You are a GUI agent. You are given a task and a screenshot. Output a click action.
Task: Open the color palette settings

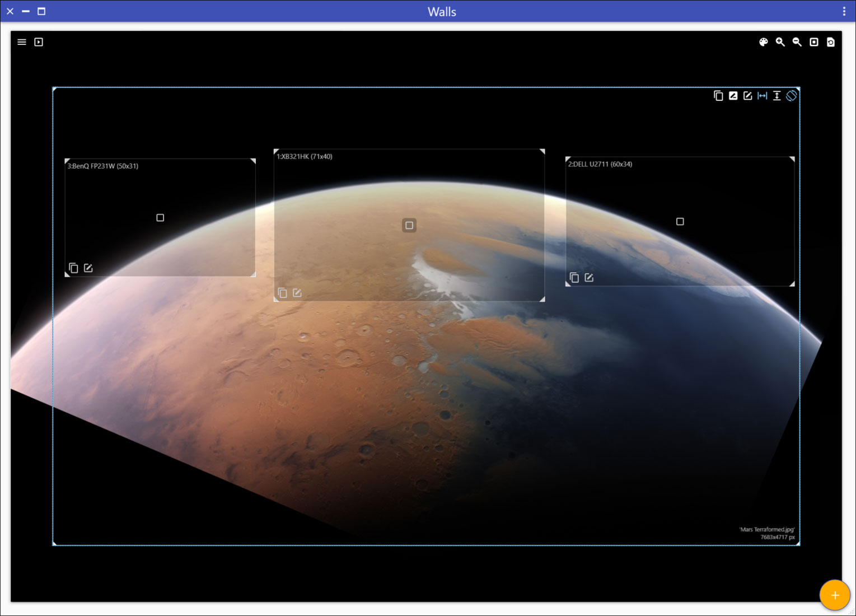(x=763, y=42)
